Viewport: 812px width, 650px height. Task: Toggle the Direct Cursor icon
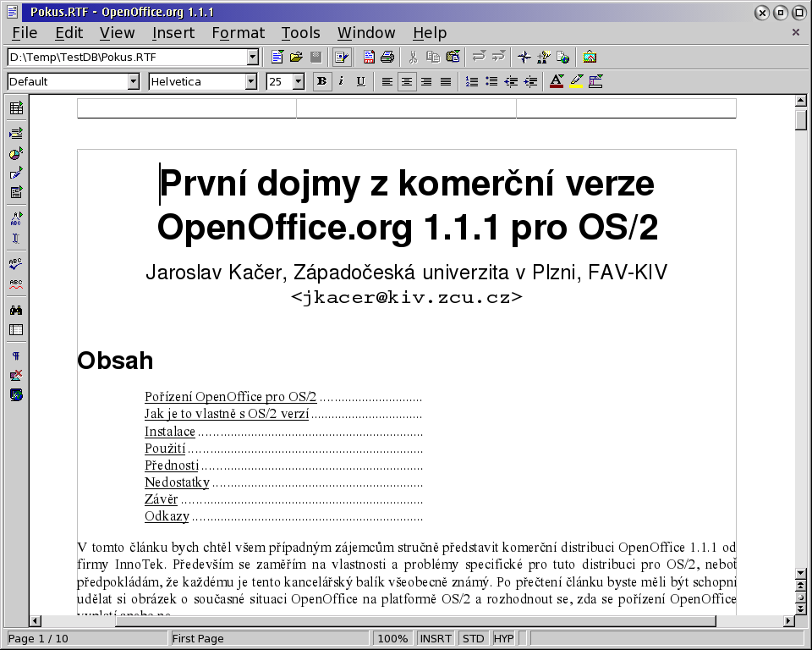click(x=16, y=239)
